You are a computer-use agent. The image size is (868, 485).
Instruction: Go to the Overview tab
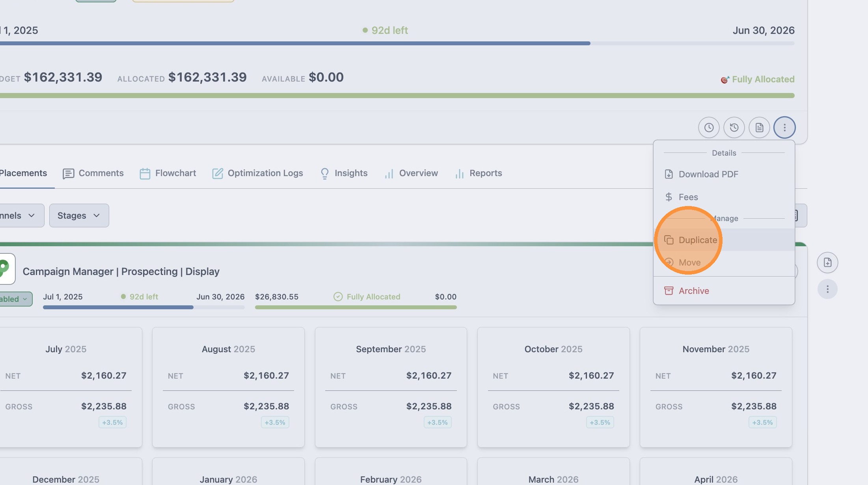(x=411, y=173)
